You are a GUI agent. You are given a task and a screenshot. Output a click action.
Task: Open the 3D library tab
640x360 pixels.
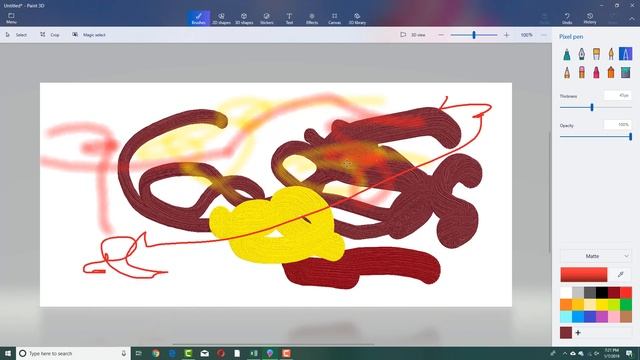357,18
